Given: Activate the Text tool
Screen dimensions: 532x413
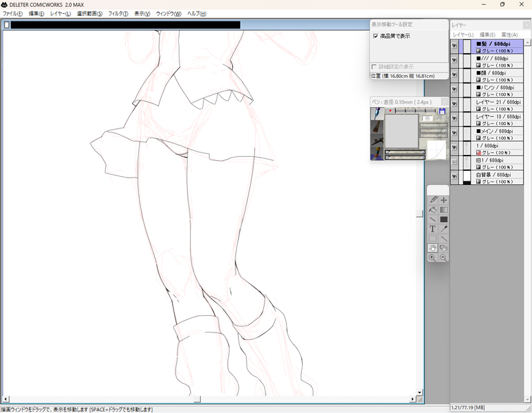Looking at the screenshot, I should [433, 228].
